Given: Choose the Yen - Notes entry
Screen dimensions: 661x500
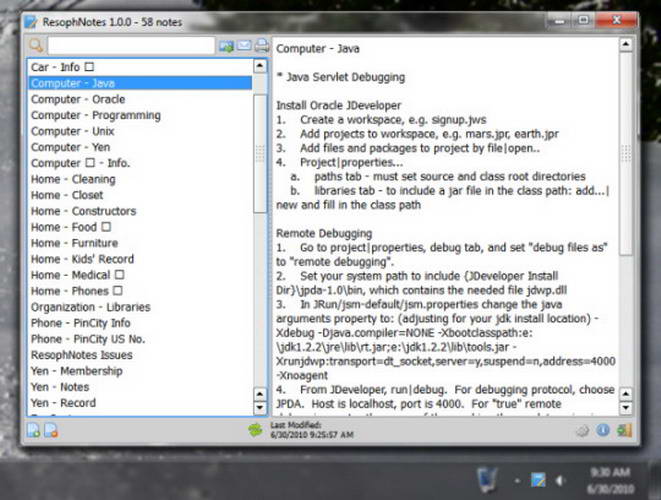Looking at the screenshot, I should click(x=140, y=387).
